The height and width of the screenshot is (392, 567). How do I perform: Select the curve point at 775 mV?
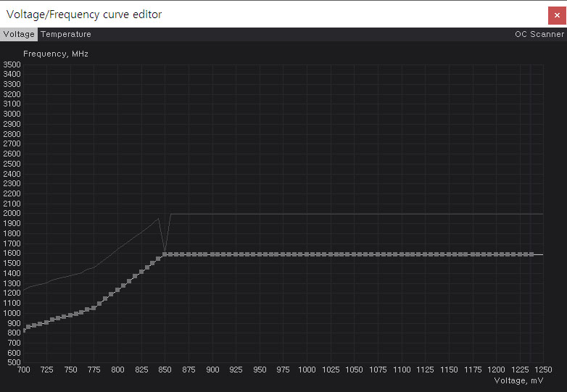[94, 308]
